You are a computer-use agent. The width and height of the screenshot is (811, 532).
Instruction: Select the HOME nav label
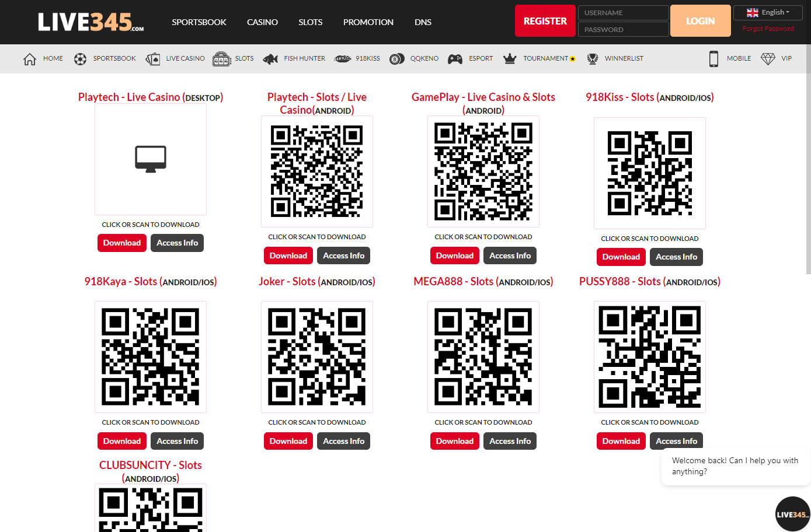tap(53, 58)
